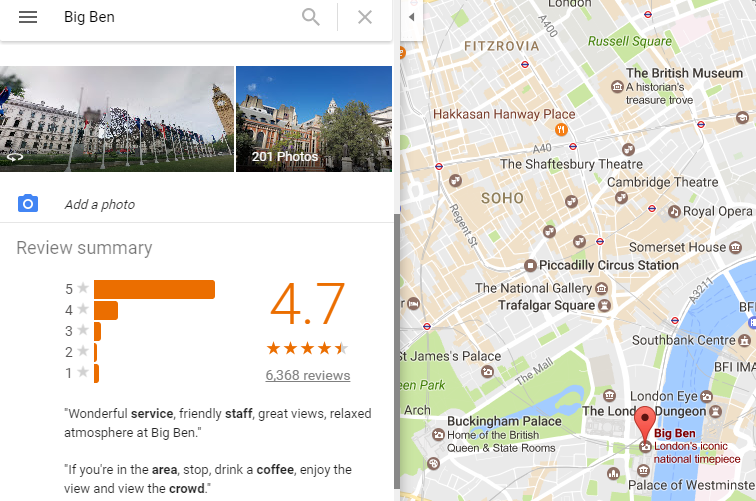Collapse the side panel arrow
This screenshot has width=756, height=501.
click(x=411, y=17)
